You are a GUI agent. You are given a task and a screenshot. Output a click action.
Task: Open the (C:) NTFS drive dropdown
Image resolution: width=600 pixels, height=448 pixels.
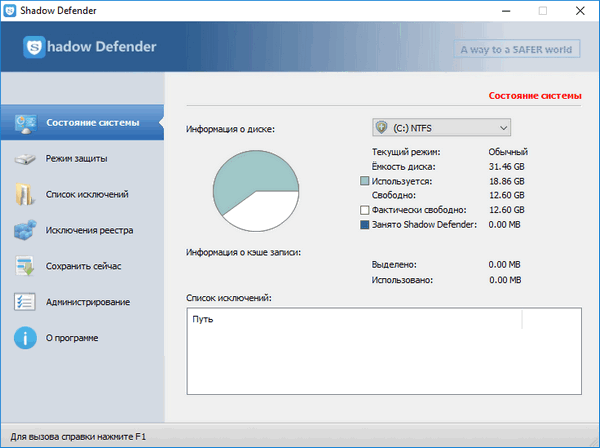tap(440, 127)
